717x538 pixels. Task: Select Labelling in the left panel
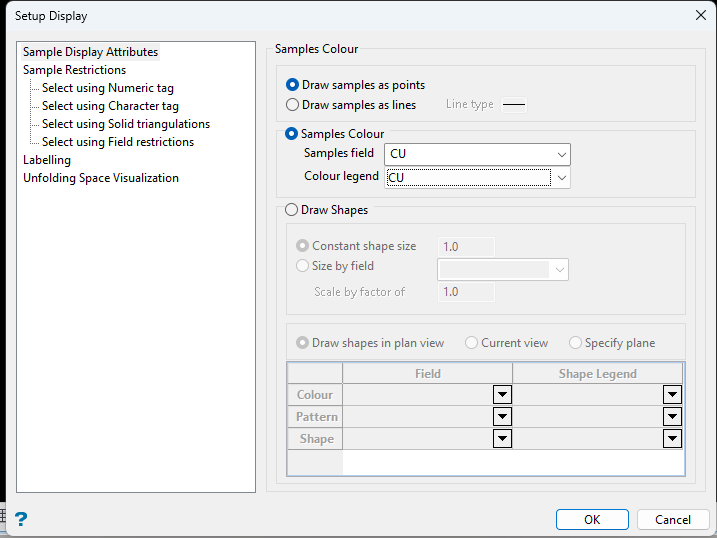click(47, 160)
